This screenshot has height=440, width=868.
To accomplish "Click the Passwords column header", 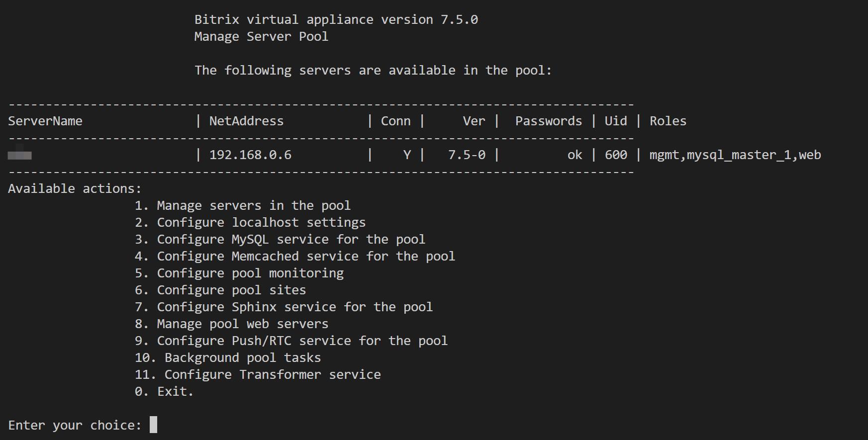I will click(548, 121).
